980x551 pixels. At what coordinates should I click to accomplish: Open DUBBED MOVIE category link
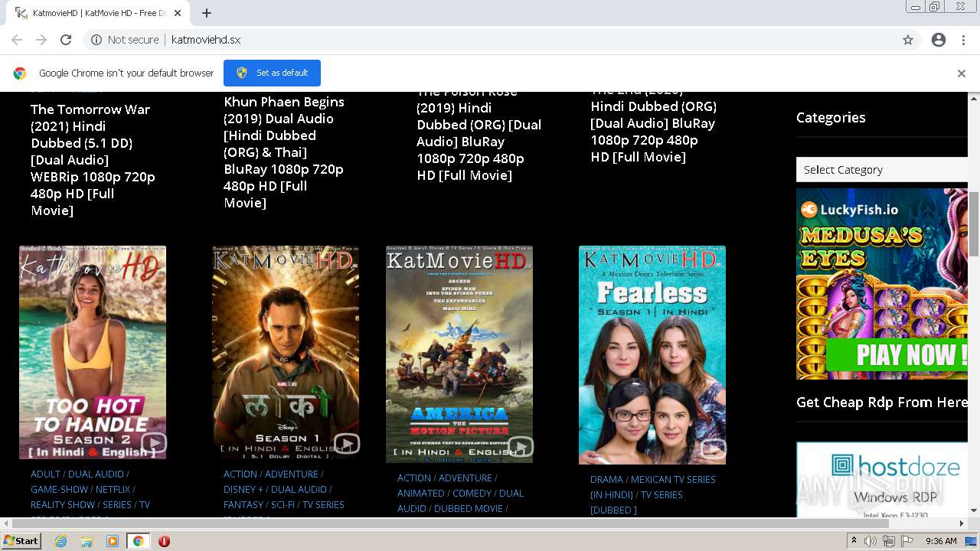[469, 509]
